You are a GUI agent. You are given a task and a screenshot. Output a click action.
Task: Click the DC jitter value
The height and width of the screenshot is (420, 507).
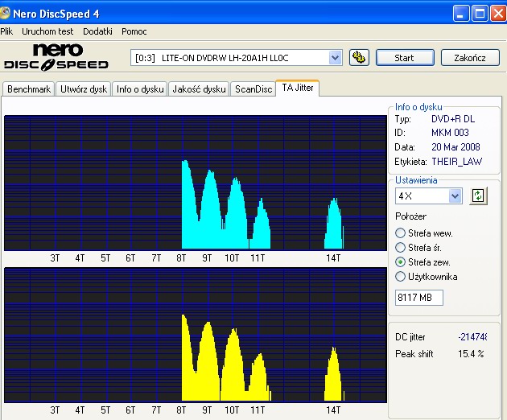[x=472, y=337]
